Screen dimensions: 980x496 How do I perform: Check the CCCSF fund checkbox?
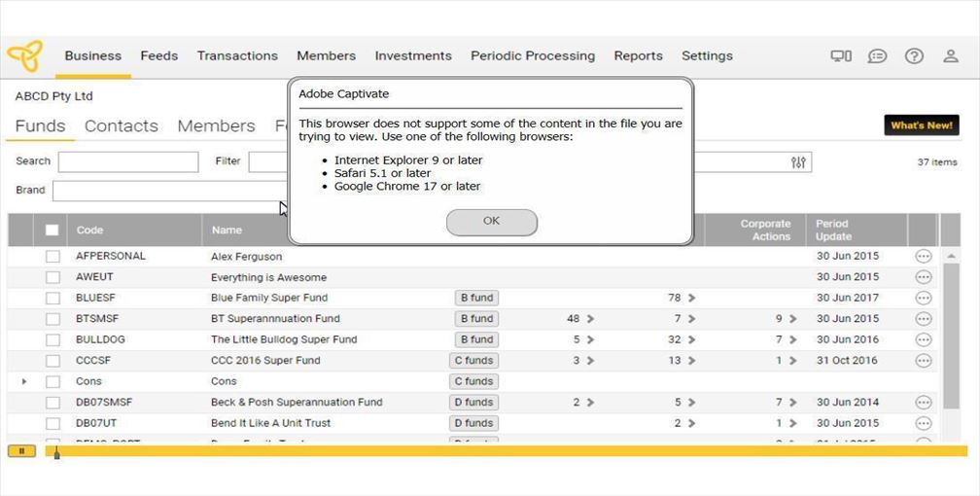[53, 361]
